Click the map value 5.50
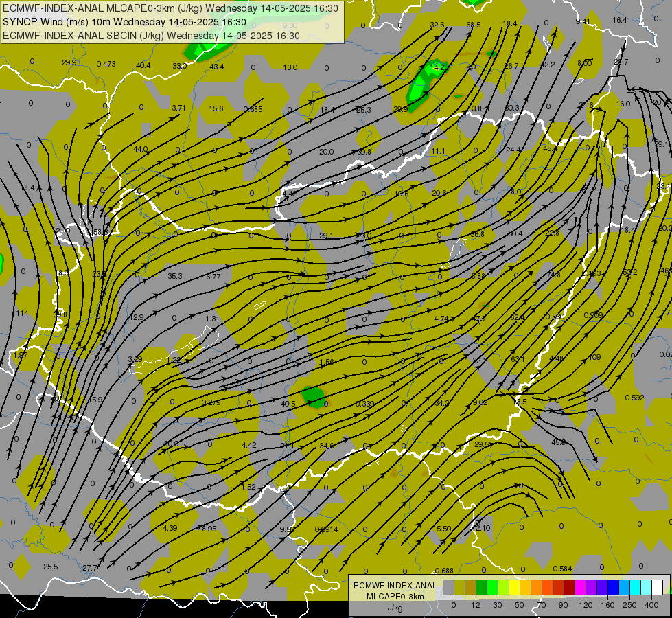The width and height of the screenshot is (672, 618). [444, 529]
